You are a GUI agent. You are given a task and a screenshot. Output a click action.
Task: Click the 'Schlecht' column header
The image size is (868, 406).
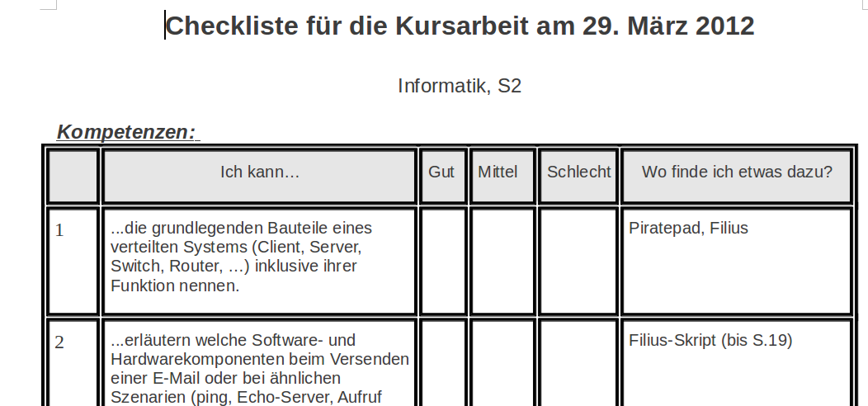578,172
